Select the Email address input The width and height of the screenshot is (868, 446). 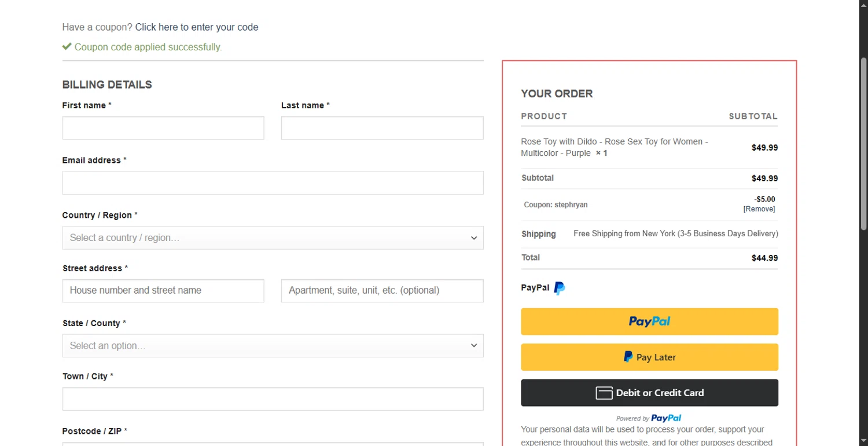pyautogui.click(x=273, y=183)
